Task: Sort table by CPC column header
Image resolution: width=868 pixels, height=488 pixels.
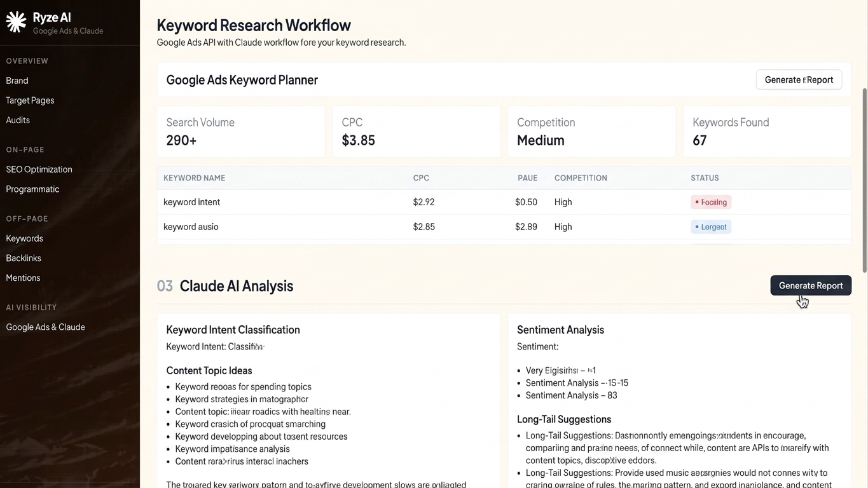Action: (x=421, y=178)
